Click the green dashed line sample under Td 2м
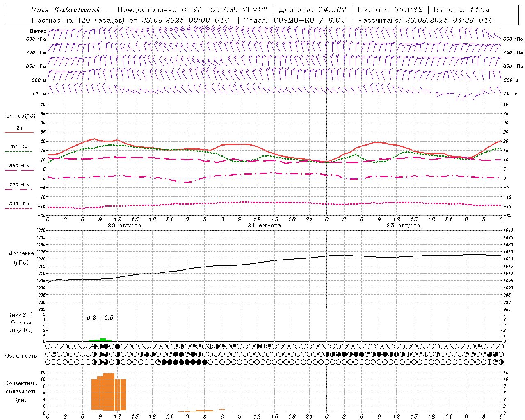 18,152
